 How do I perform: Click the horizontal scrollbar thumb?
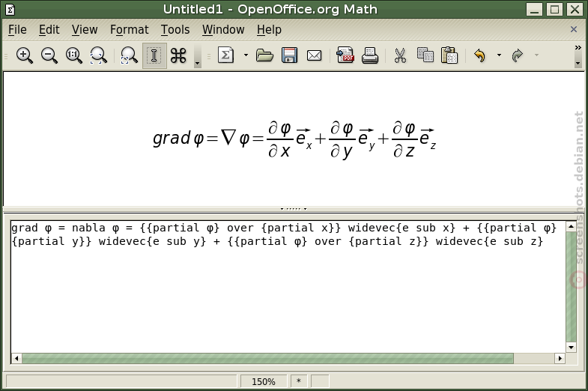[x=267, y=358]
